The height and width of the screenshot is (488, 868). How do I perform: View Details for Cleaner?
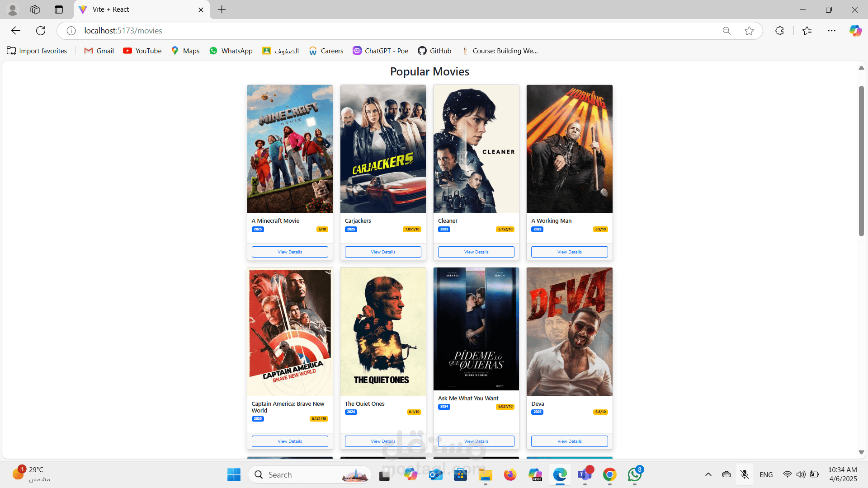point(476,252)
